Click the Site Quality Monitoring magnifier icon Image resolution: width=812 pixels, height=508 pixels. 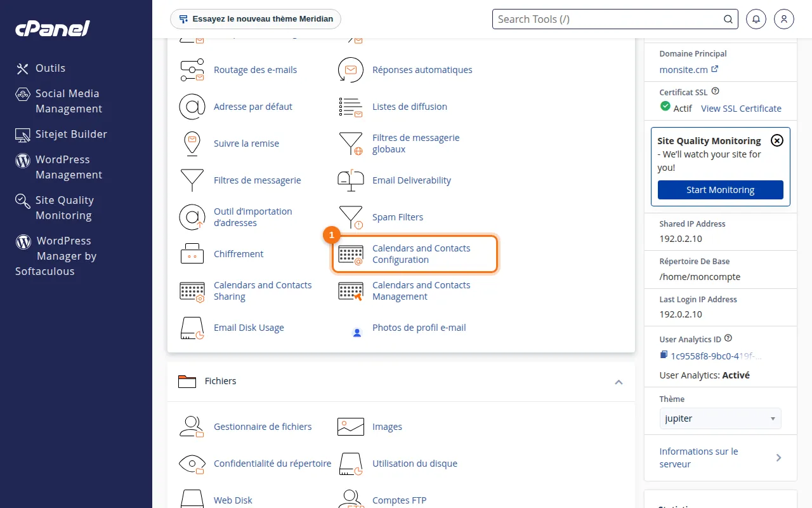[x=23, y=201]
